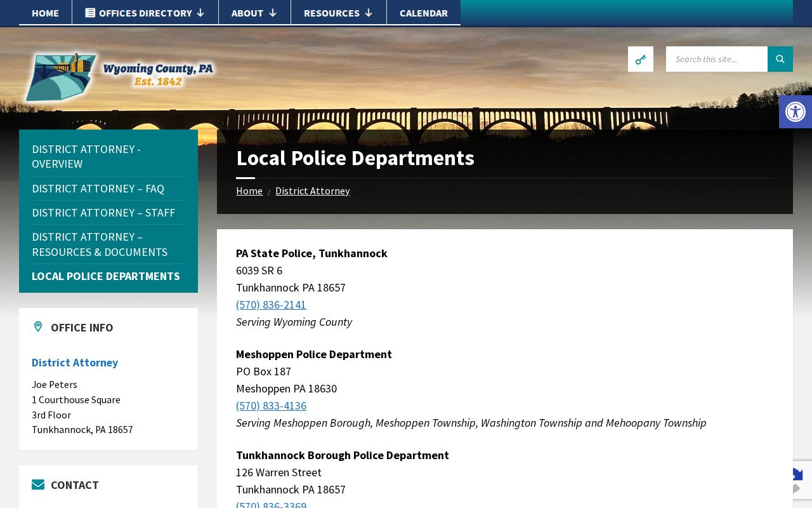Click the search magnifier button
The width and height of the screenshot is (812, 508).
point(780,59)
